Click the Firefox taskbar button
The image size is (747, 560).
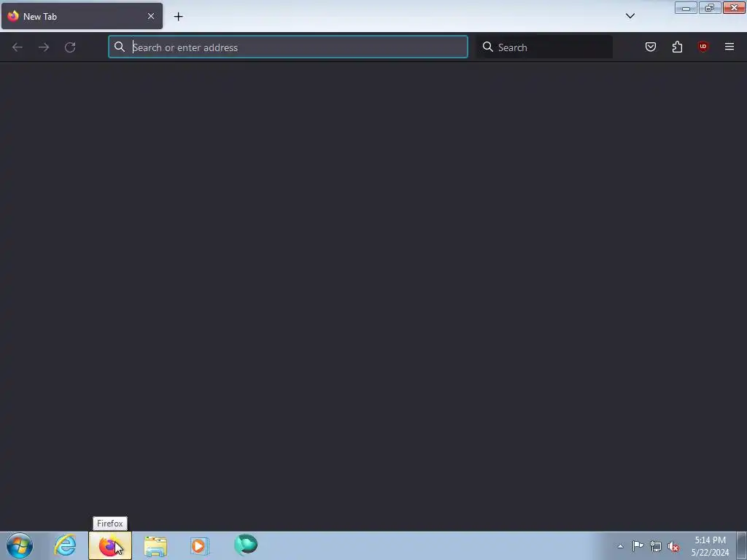coord(110,545)
